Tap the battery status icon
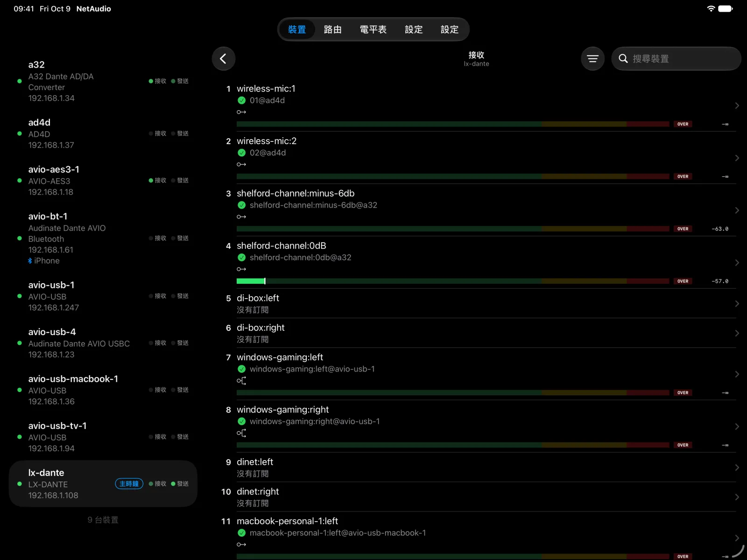The image size is (747, 560). (x=726, y=8)
